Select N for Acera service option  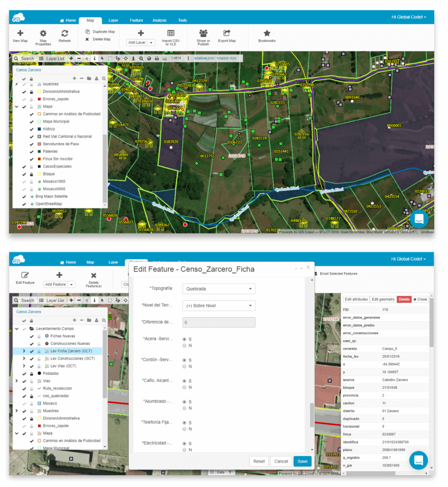pos(185,346)
